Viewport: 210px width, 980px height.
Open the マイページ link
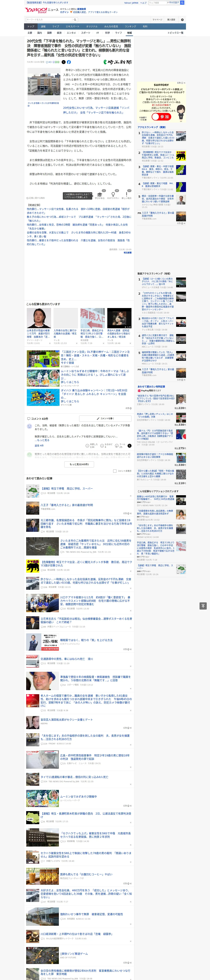tap(157, 20)
